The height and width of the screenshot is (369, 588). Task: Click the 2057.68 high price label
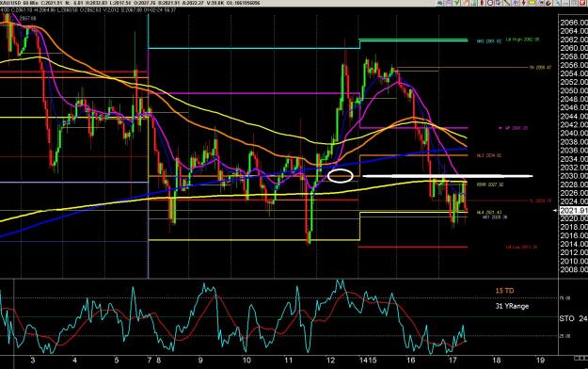coord(27,18)
